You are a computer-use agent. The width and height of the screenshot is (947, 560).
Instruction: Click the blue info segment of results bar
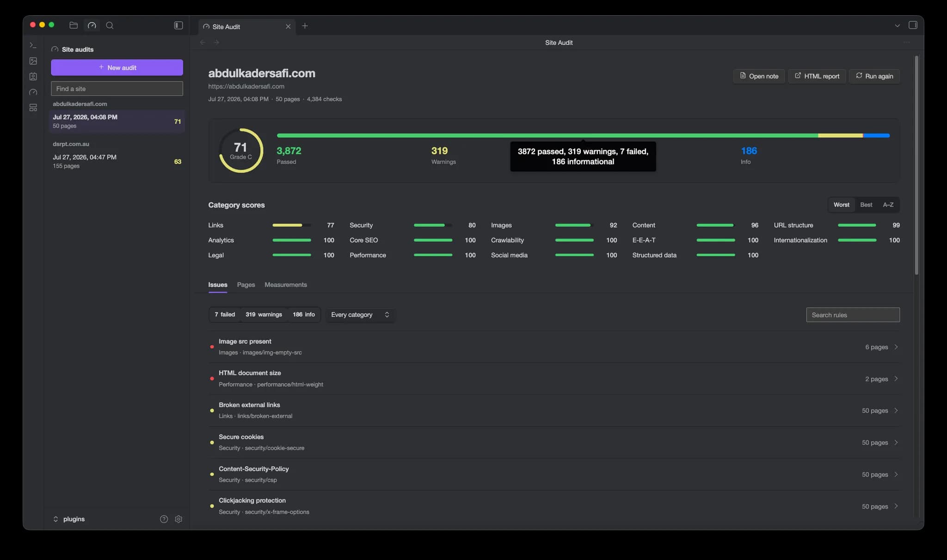[x=876, y=135]
